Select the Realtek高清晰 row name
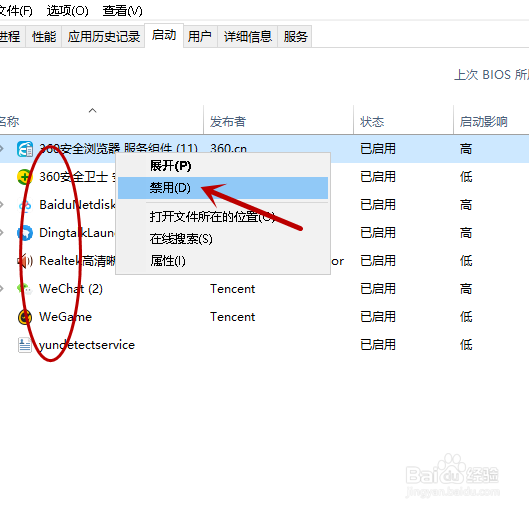This screenshot has width=529, height=510. click(x=77, y=261)
